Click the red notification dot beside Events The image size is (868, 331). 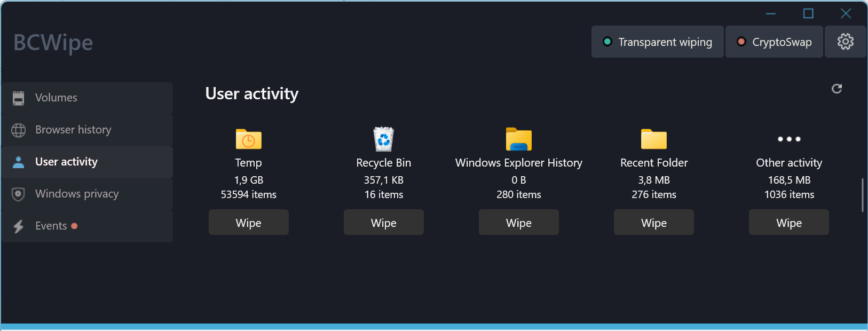click(74, 226)
